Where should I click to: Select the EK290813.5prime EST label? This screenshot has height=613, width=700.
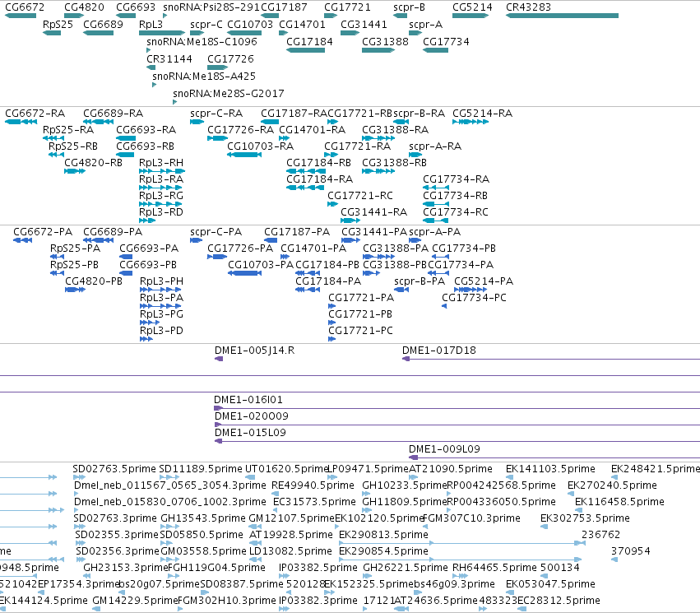[383, 536]
